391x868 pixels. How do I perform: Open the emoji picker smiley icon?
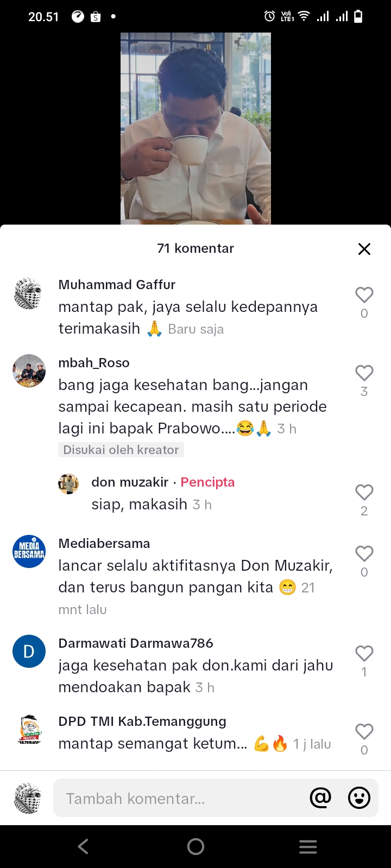pos(359,797)
